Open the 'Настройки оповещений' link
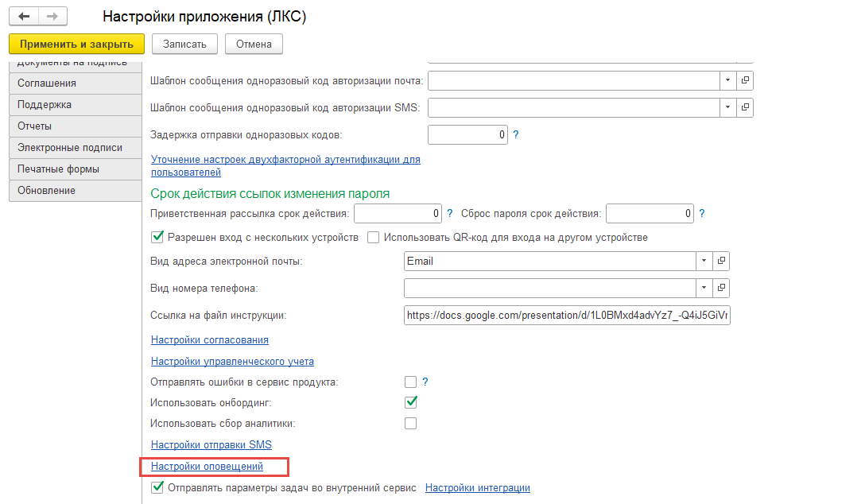 tap(207, 467)
